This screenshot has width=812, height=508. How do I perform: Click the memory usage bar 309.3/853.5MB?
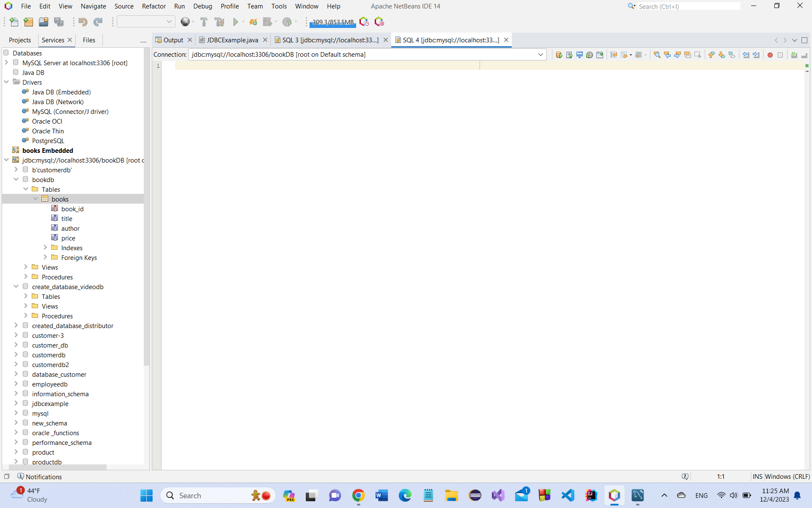(332, 22)
